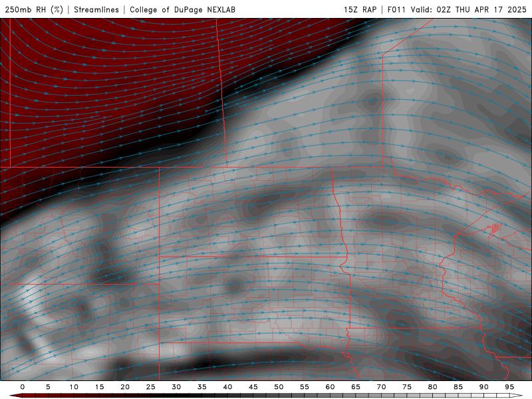Click the 'F011' forecast hour label
532x399 pixels.
click(x=396, y=9)
